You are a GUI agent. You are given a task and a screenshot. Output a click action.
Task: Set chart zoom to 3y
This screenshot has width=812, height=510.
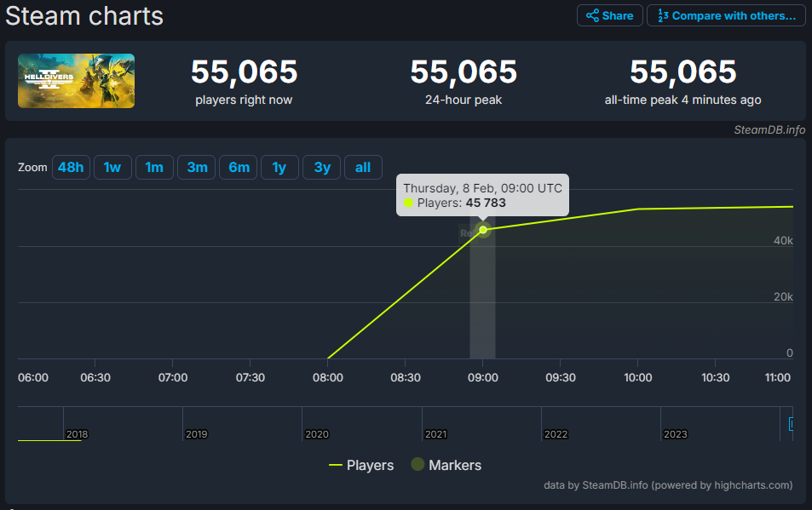click(x=321, y=168)
